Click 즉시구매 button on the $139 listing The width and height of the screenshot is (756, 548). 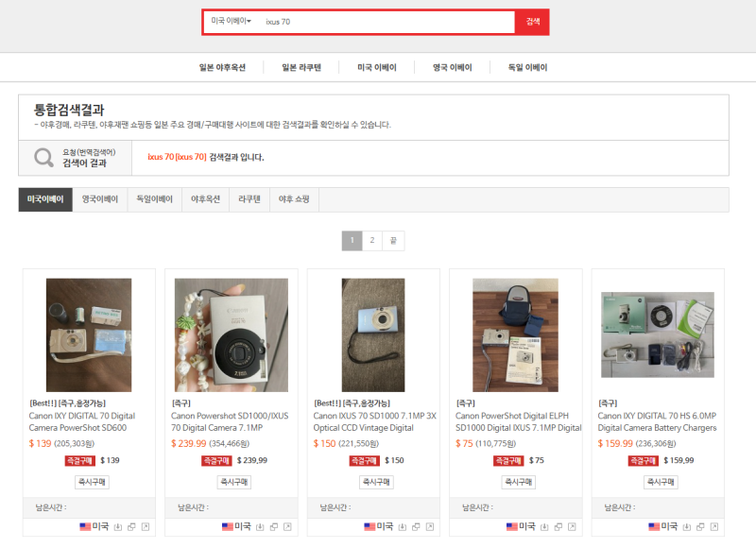point(92,482)
